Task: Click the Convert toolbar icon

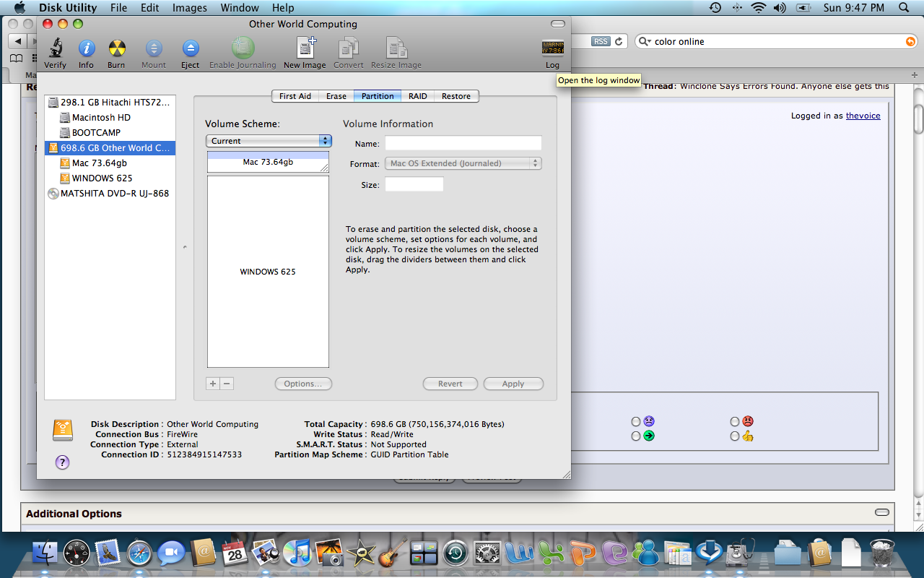Action: pos(349,48)
